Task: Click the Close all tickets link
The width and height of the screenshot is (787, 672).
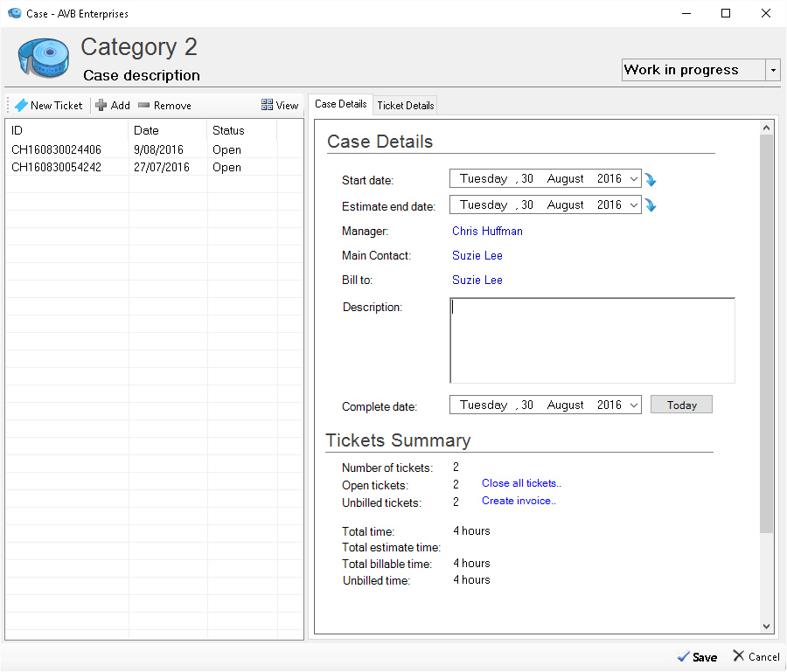Action: 521,483
